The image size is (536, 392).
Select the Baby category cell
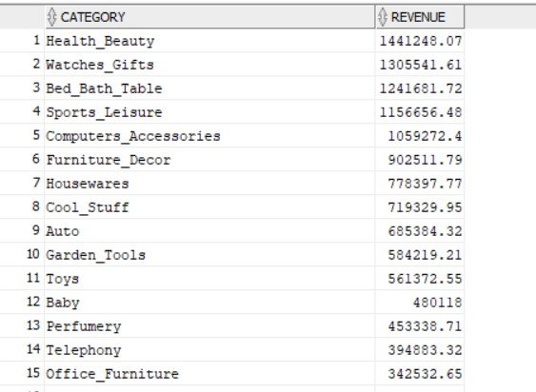tap(209, 302)
